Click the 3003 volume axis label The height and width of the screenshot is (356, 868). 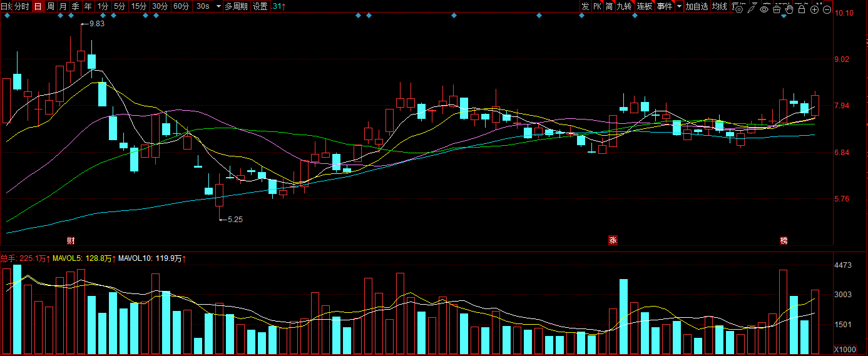pos(843,294)
